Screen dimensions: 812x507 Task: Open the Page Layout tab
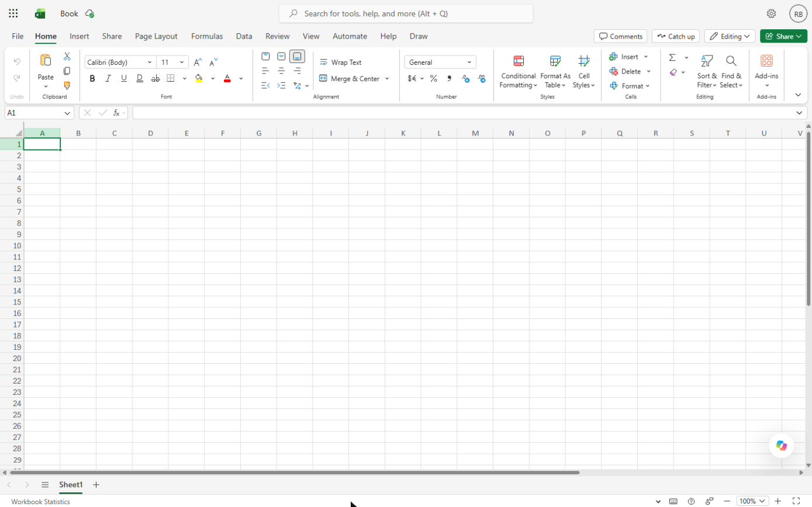[156, 36]
